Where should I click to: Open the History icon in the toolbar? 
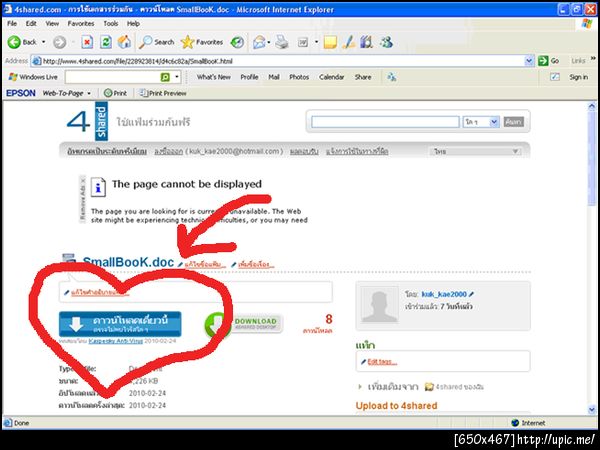coord(237,42)
